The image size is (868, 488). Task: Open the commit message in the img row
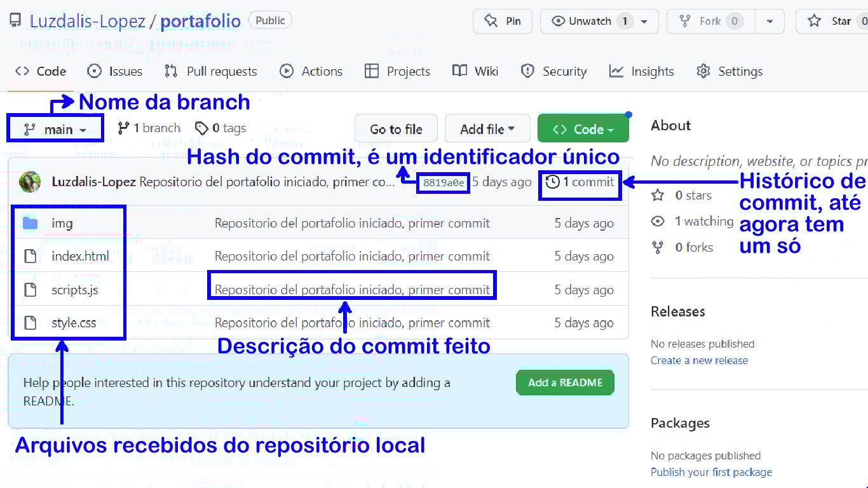[352, 223]
